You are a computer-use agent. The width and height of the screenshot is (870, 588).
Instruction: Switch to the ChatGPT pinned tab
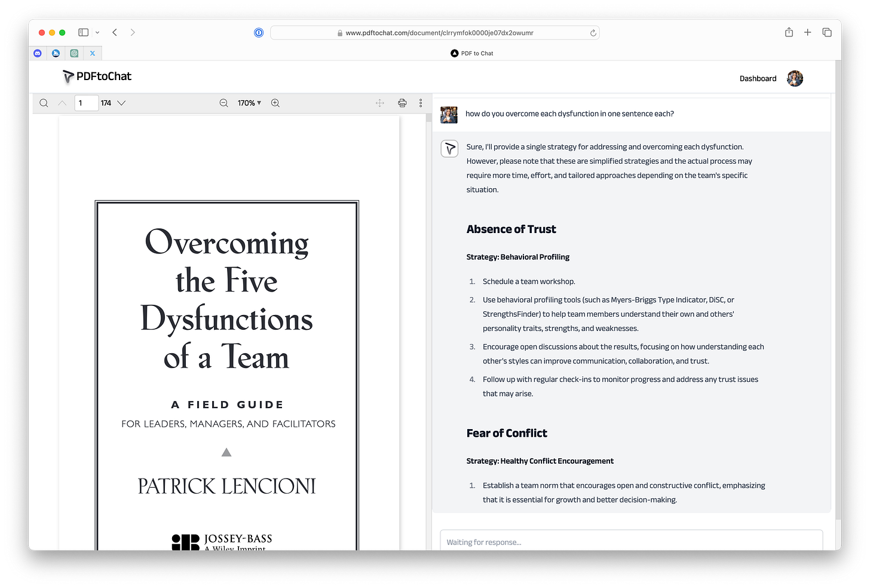74,53
